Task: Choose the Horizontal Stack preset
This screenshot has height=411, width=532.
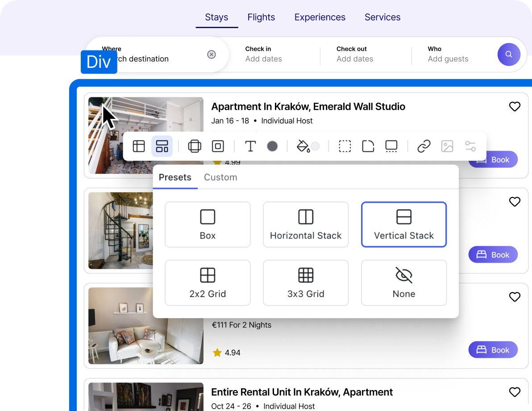Action: (x=306, y=225)
